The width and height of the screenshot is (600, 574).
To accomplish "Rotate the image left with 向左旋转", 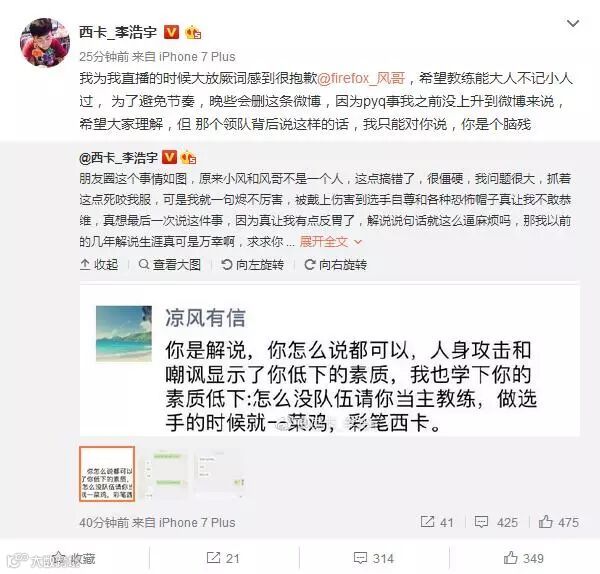I will click(253, 264).
